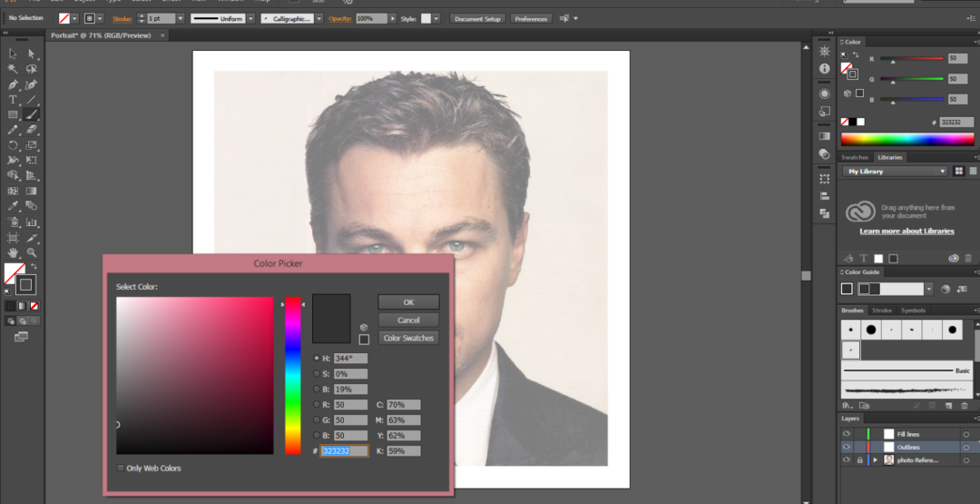Select the S saturation radio button

pos(317,374)
